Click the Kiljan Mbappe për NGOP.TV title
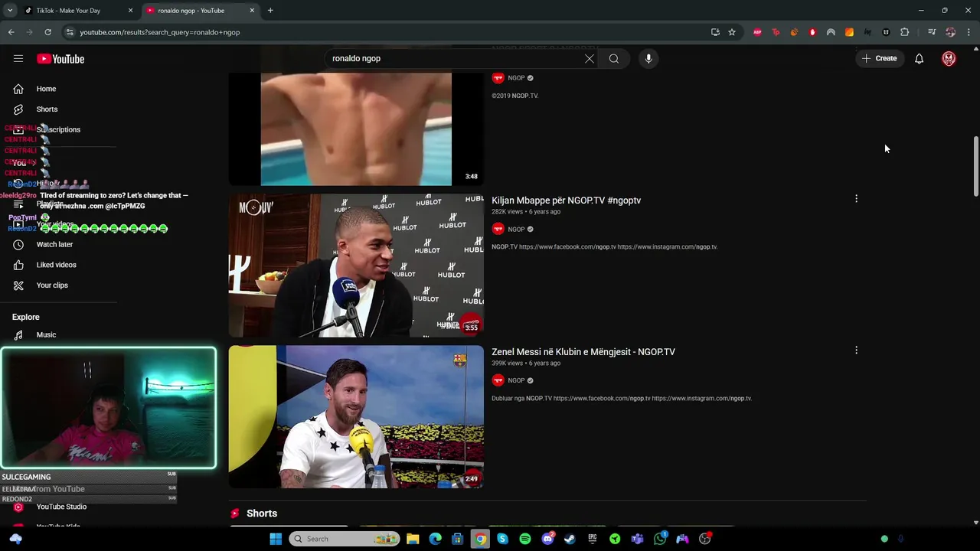The height and width of the screenshot is (551, 980). point(567,201)
